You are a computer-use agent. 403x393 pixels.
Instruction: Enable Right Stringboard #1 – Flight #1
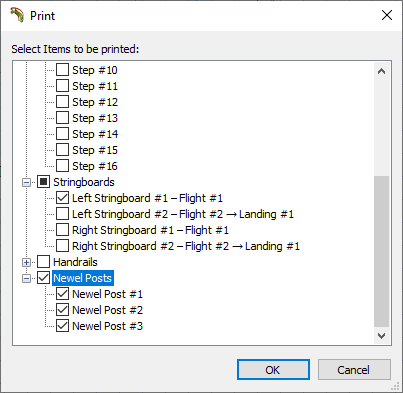pyautogui.click(x=62, y=230)
